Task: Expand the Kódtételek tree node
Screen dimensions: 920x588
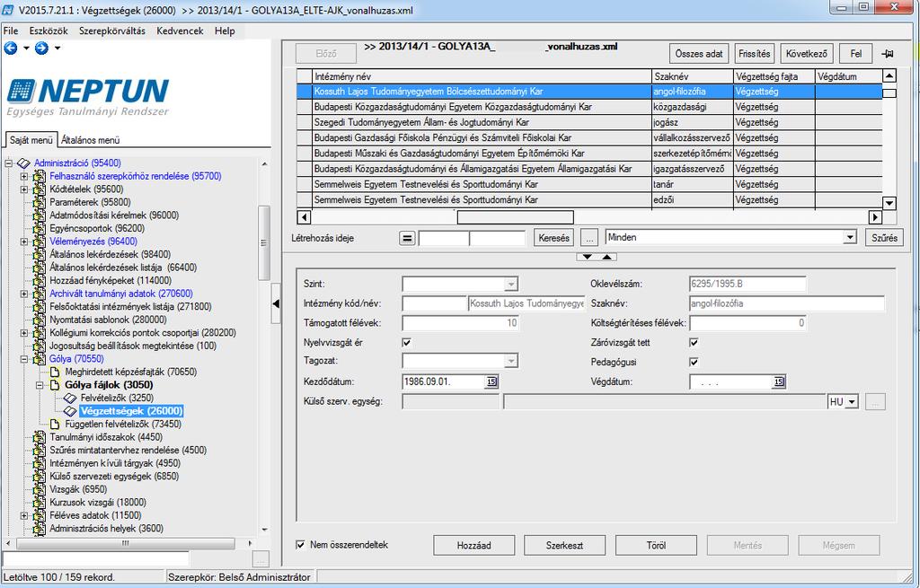Action: pyautogui.click(x=23, y=189)
